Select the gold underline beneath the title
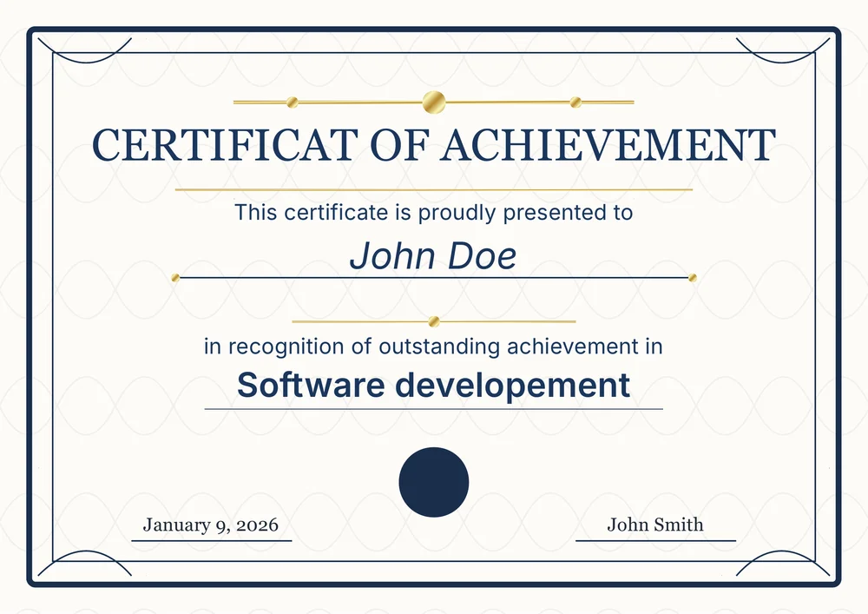Screen dimensions: 868x614 point(434,186)
